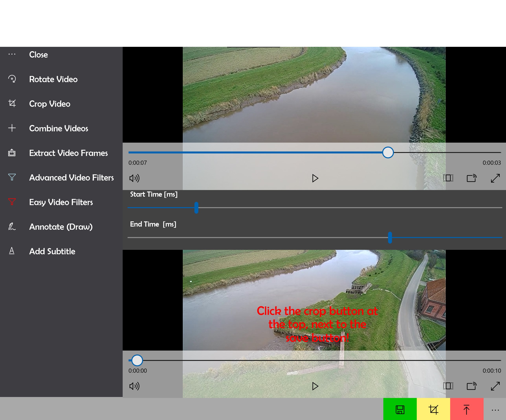Click the Start Time slider handle

pyautogui.click(x=196, y=208)
